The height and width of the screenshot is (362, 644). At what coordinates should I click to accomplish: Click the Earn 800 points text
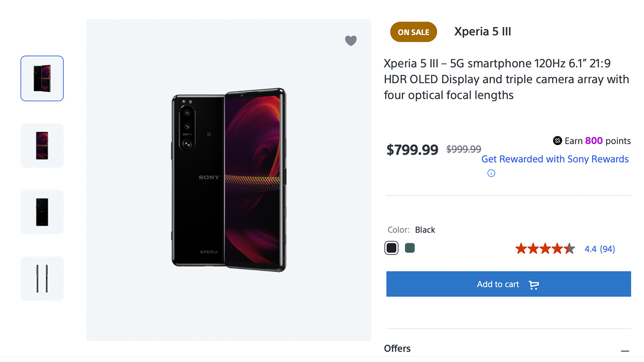(597, 141)
